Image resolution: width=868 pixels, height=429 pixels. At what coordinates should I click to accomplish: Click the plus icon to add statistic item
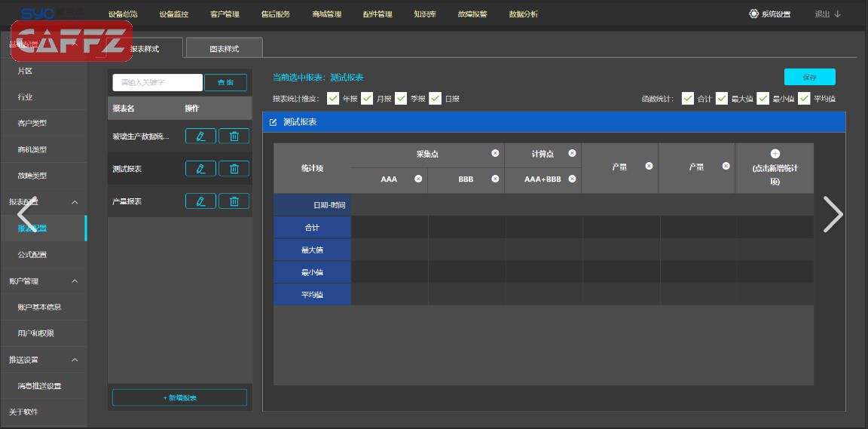pyautogui.click(x=775, y=154)
